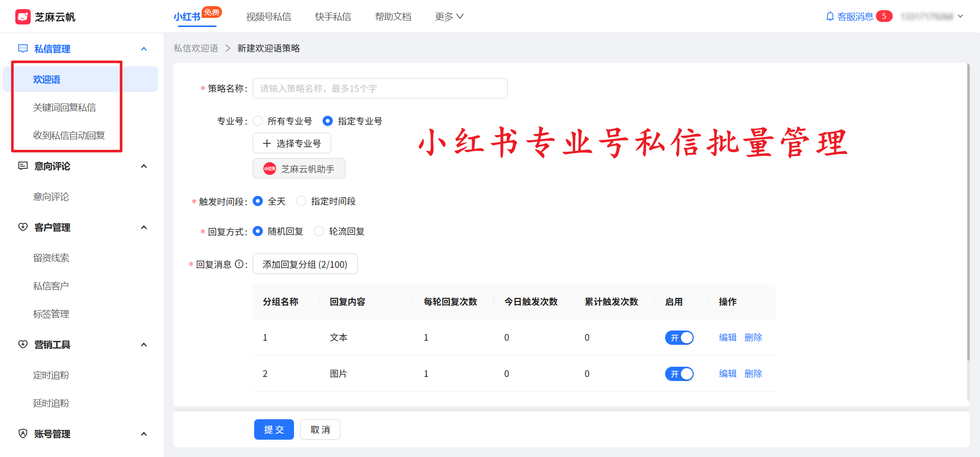Viewport: 980px width, 457px height.
Task: Click the 提交 submit button
Action: [x=274, y=429]
